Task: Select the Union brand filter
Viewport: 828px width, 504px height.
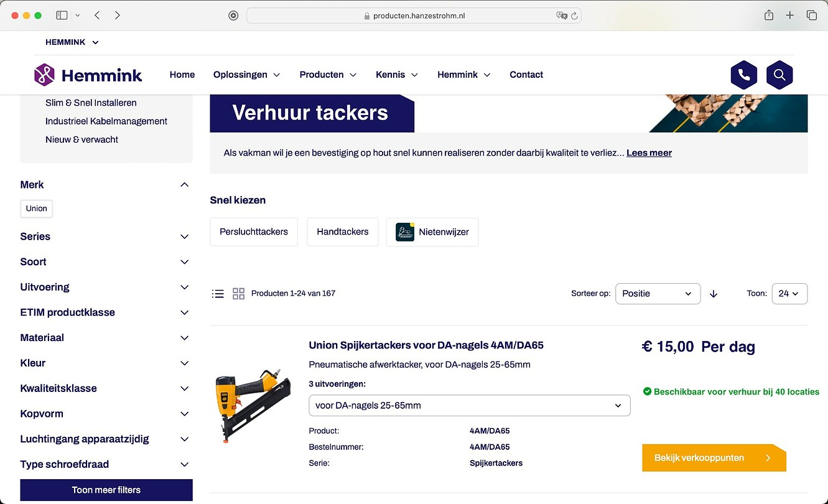Action: (36, 208)
